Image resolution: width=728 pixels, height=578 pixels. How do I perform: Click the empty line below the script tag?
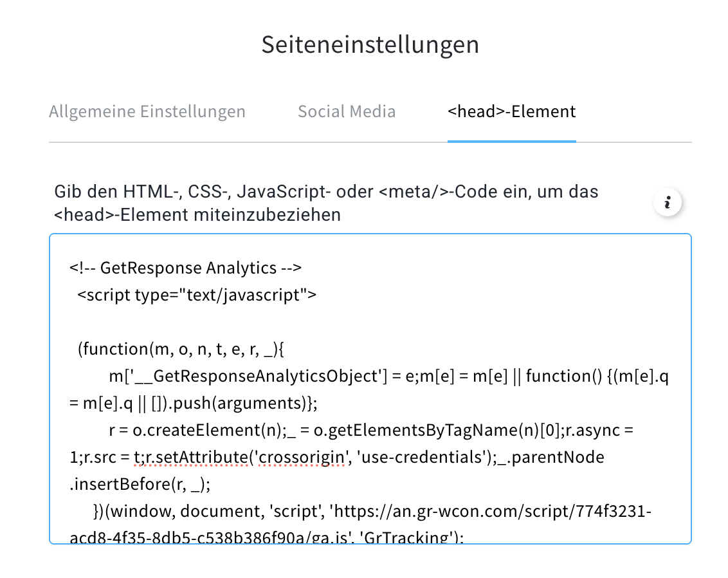[x=370, y=322]
